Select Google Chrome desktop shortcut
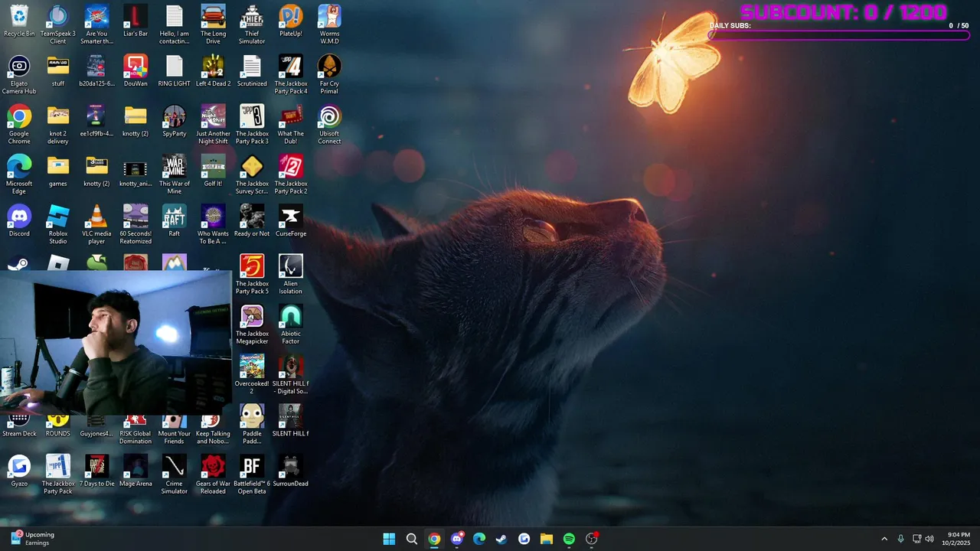Viewport: 980px width, 551px height. click(x=19, y=125)
